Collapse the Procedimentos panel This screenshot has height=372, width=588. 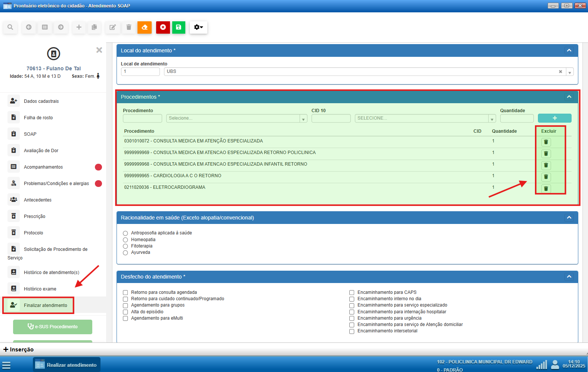click(569, 97)
